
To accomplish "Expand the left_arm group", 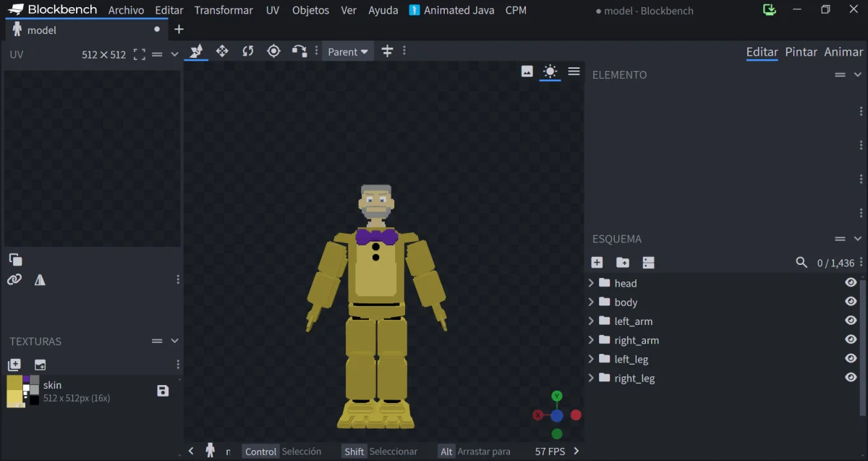I will [591, 321].
